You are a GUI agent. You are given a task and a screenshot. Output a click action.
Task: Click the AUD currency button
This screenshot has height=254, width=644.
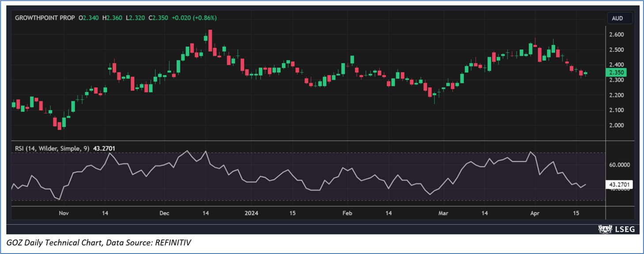click(x=620, y=19)
